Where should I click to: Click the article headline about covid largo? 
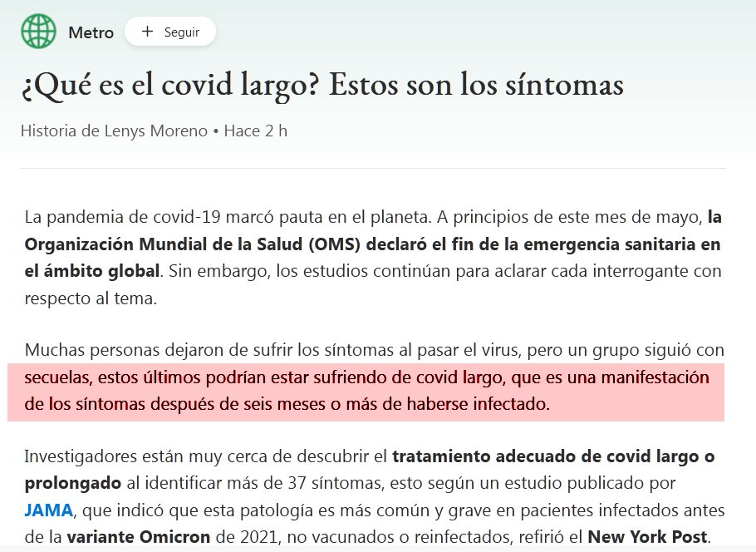pos(322,86)
